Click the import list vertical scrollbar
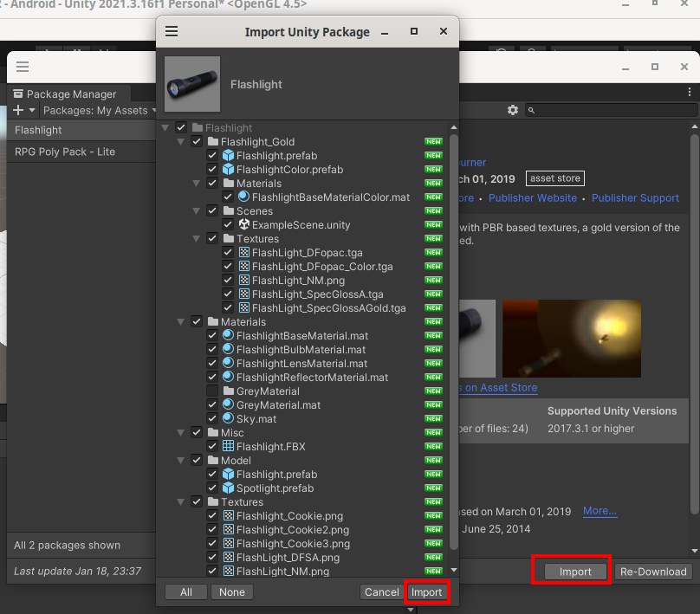This screenshot has height=614, width=700. 454,346
